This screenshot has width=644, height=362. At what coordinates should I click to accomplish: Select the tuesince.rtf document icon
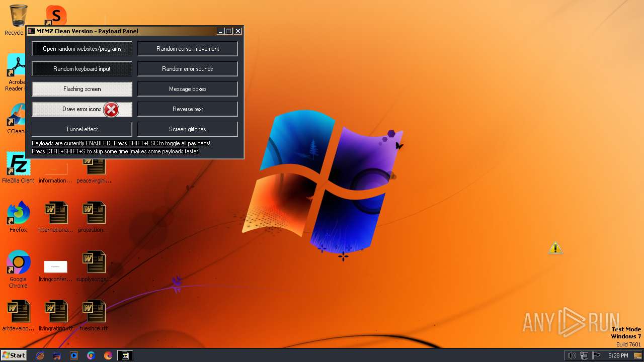point(94,316)
